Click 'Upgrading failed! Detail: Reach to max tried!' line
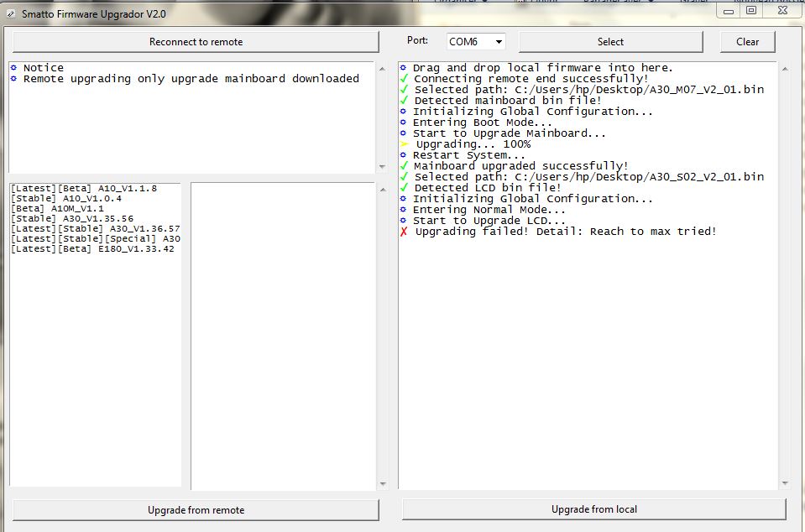 point(566,232)
